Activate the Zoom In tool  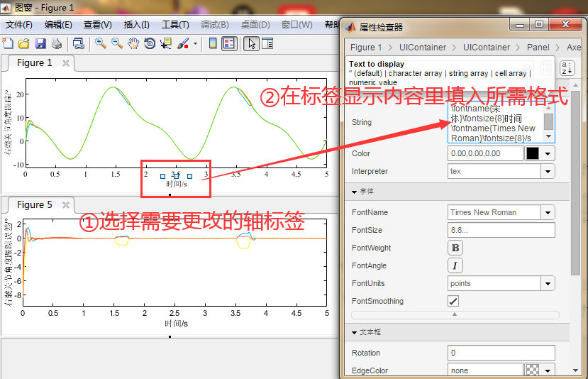click(x=101, y=43)
